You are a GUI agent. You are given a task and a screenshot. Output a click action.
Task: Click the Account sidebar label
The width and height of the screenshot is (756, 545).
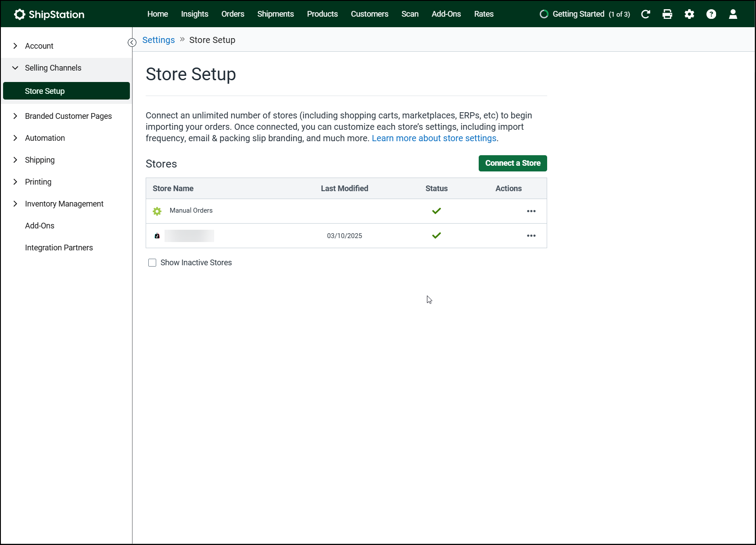click(39, 46)
